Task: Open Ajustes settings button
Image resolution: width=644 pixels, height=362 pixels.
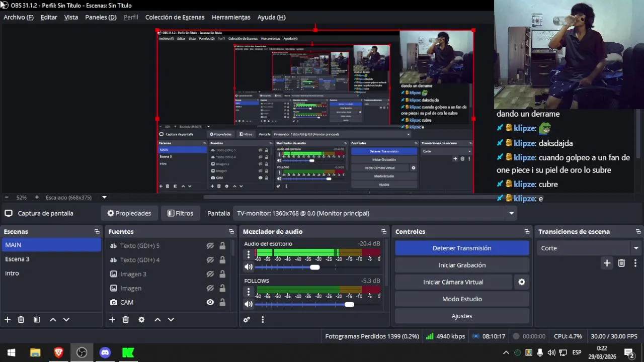Action: click(x=462, y=316)
